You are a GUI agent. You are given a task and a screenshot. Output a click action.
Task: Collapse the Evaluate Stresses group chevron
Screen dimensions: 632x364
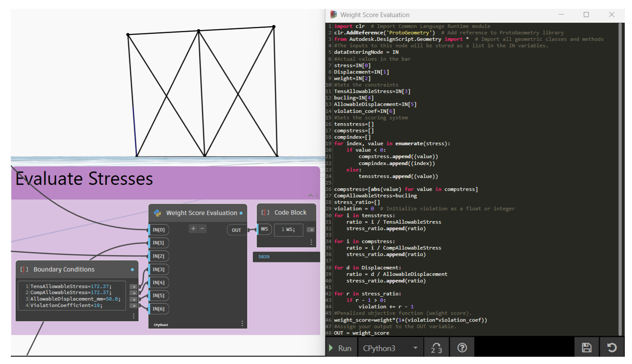[x=310, y=196]
